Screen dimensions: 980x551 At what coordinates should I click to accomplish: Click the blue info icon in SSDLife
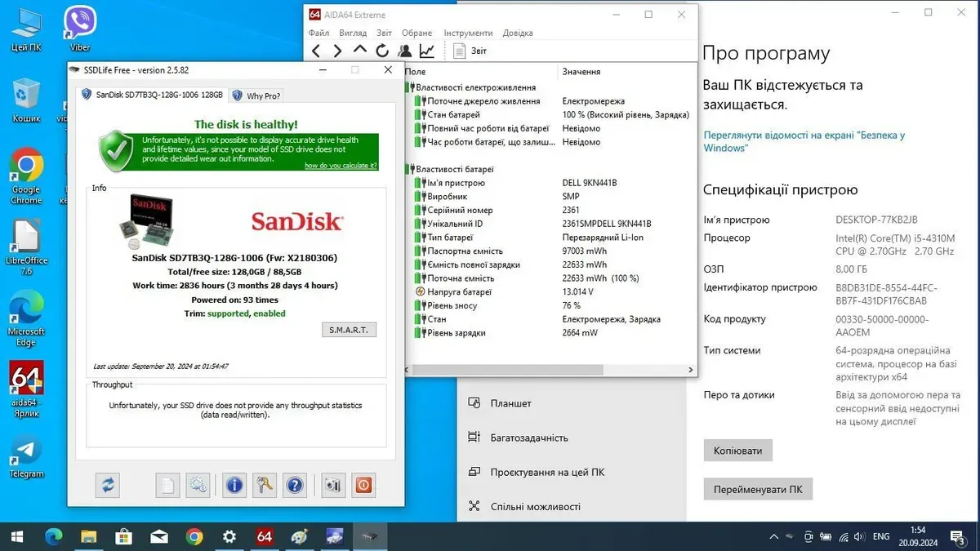point(234,486)
